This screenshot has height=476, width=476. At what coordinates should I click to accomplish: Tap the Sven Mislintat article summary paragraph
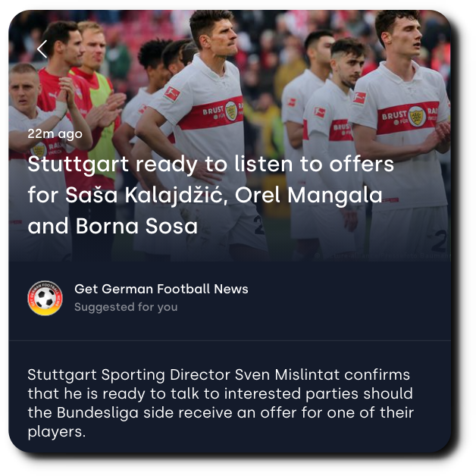(x=221, y=403)
